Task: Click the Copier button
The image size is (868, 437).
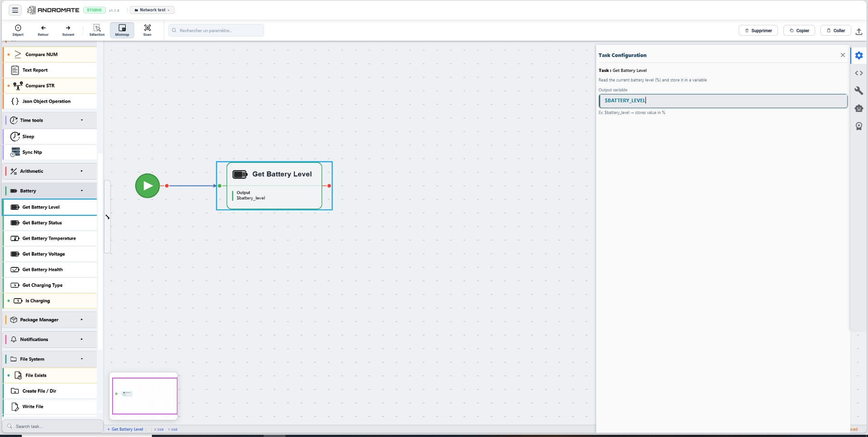Action: [x=799, y=30]
